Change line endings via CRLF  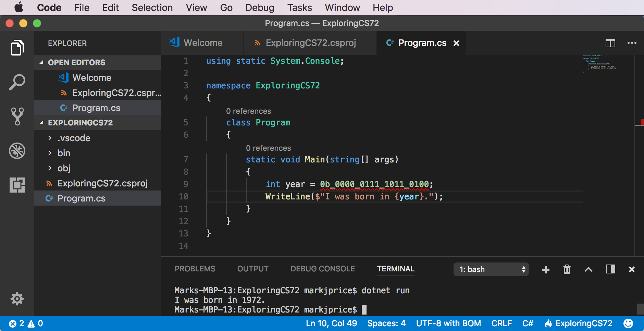point(501,323)
